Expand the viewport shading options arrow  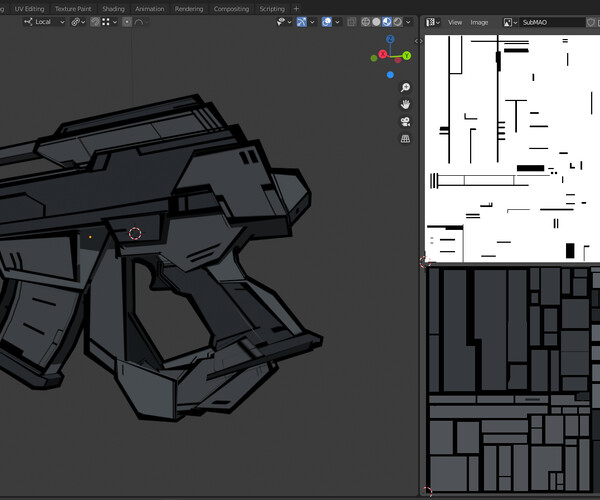[410, 21]
